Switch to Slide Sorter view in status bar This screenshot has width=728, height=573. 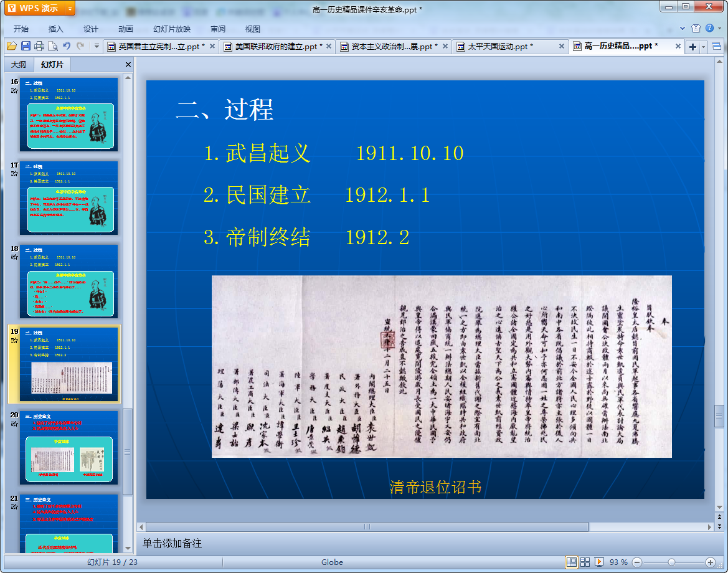click(x=585, y=562)
